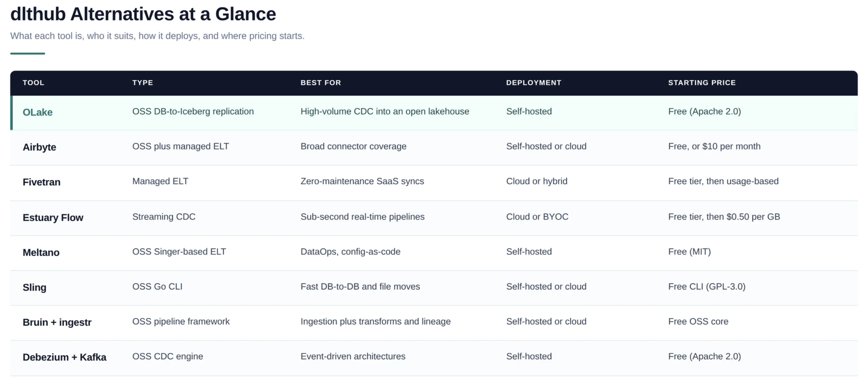The image size is (868, 382).
Task: Click 'Zero-maintenance SaaS syncs' cell
Action: point(362,181)
